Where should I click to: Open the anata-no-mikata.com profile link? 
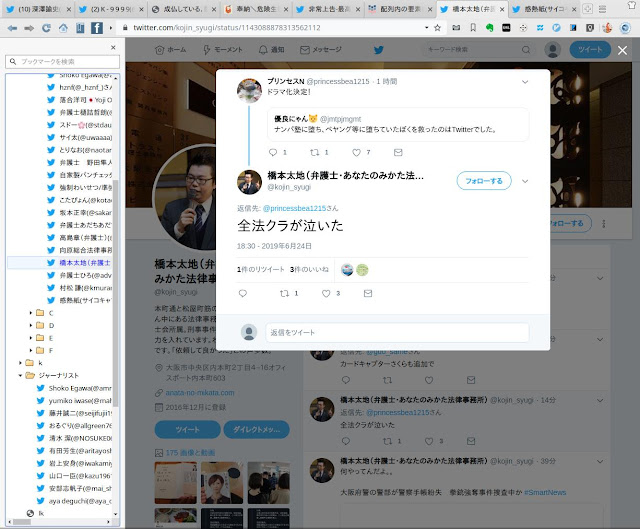200,393
